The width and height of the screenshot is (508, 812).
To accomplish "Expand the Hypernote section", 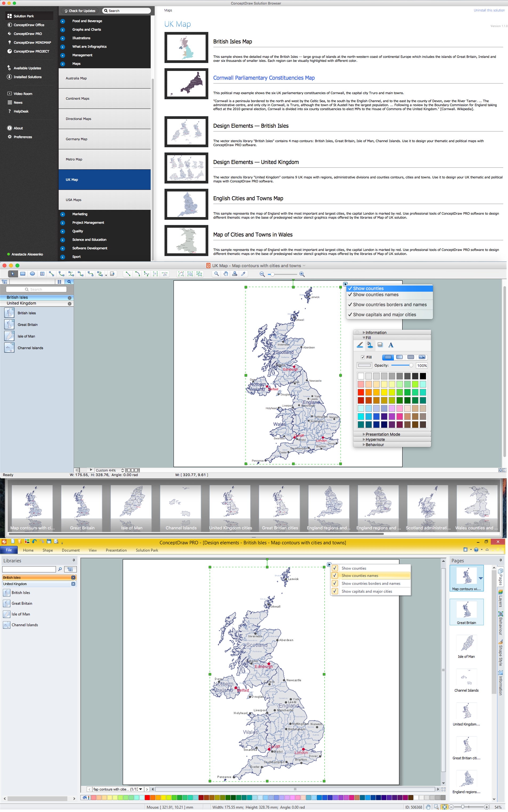I will 364,440.
